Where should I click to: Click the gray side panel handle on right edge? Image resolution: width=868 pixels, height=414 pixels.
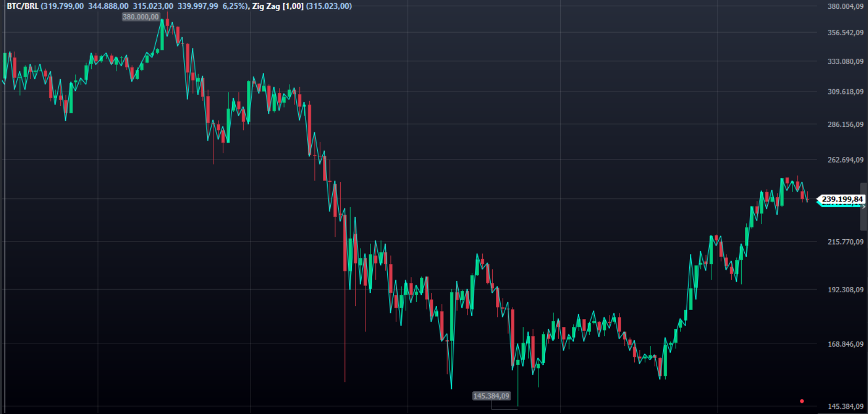(x=864, y=207)
